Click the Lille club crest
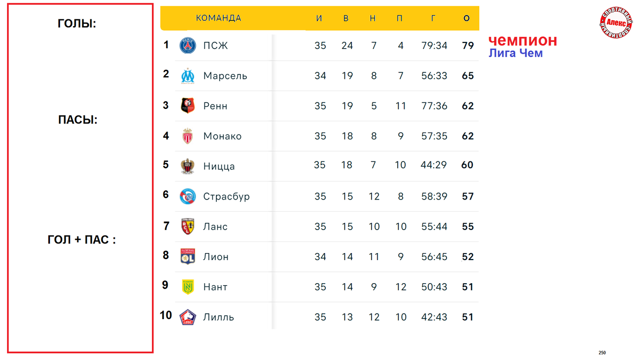 (188, 317)
